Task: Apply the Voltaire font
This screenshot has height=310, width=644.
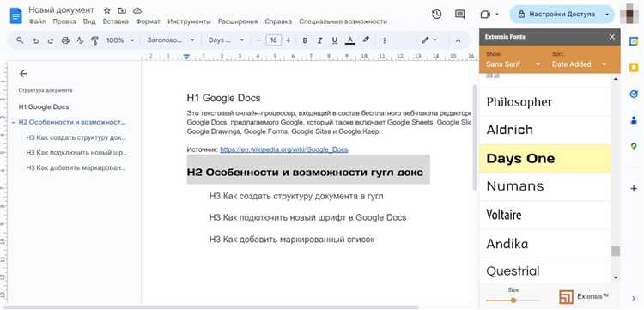Action: pyautogui.click(x=545, y=215)
